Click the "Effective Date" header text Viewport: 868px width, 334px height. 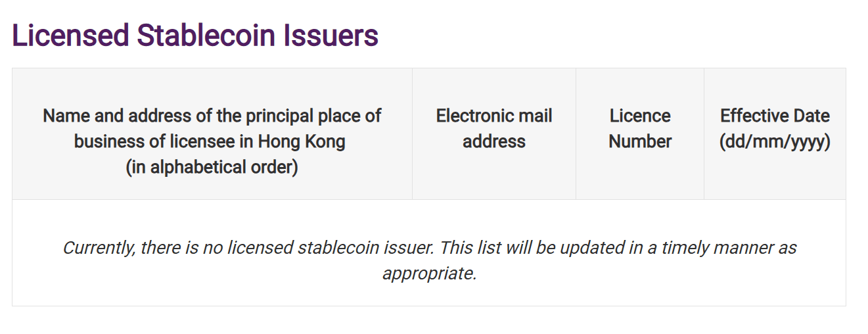tap(775, 116)
